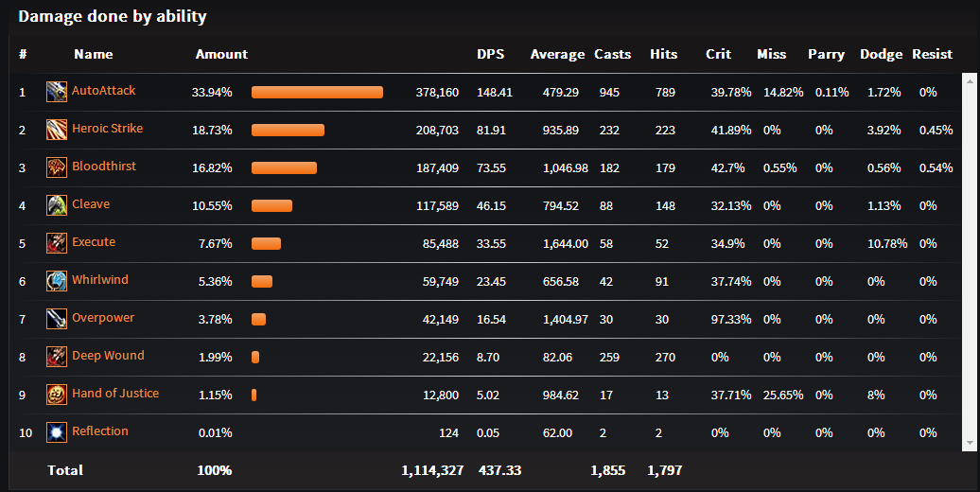Click the scroll-down arrow of table scrollbar
Screen dimensions: 980x492
pos(968,443)
